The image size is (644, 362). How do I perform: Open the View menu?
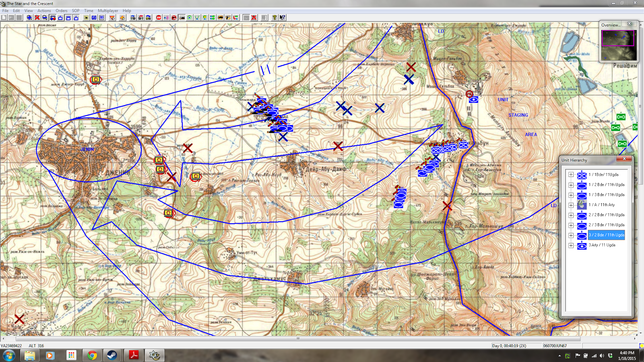tap(29, 10)
